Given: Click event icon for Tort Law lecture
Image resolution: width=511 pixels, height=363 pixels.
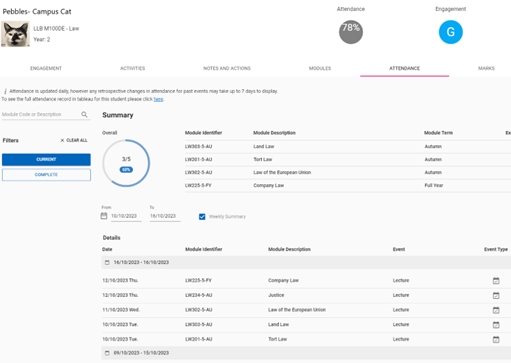Looking at the screenshot, I should coord(496,339).
